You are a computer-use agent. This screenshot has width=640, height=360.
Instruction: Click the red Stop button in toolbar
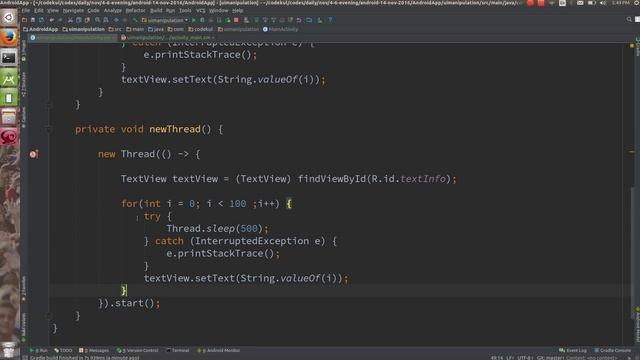tap(236, 20)
